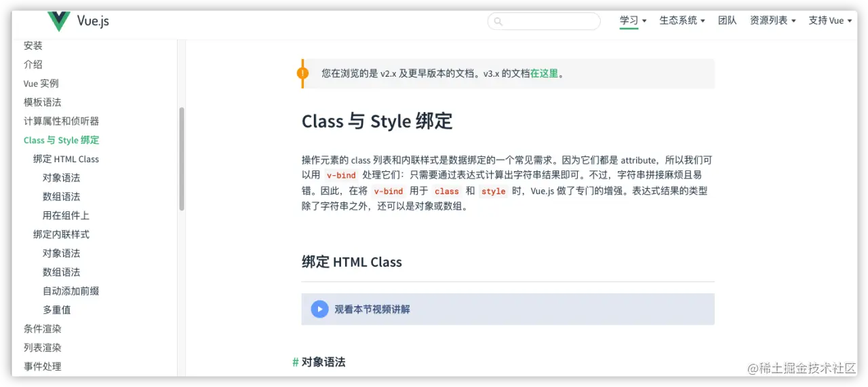
Task: Open 安装 in sidebar
Action: pos(33,45)
